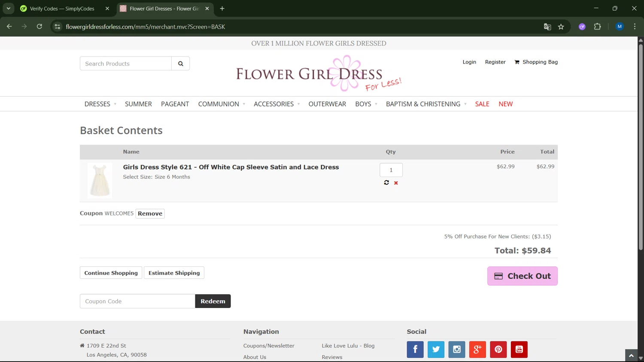Click Estimate Shipping button
The width and height of the screenshot is (644, 362).
(x=174, y=273)
